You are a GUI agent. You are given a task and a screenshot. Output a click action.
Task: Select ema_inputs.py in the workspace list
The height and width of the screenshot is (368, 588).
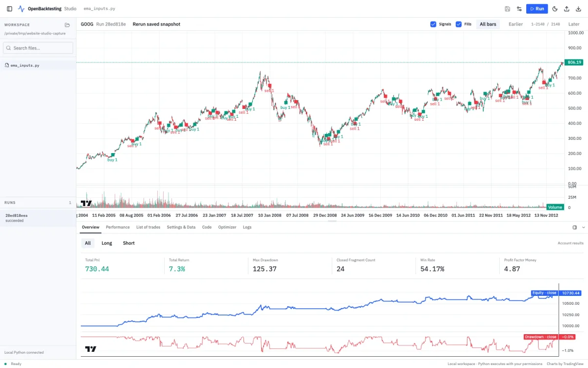point(38,65)
